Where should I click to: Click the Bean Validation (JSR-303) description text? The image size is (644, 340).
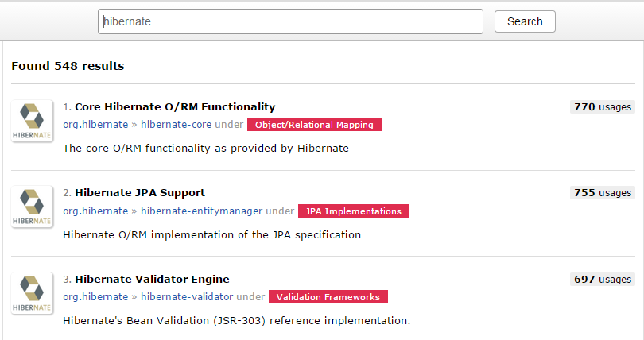pos(237,320)
